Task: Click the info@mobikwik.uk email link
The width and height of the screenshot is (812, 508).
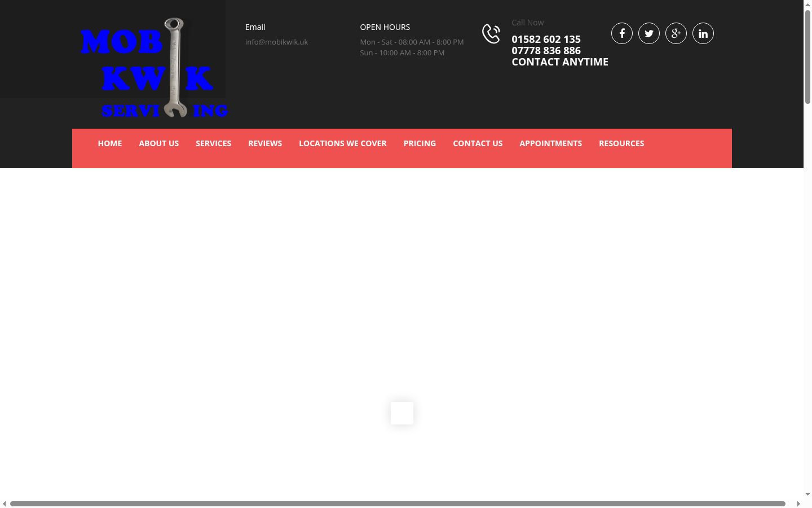Action: 276,42
